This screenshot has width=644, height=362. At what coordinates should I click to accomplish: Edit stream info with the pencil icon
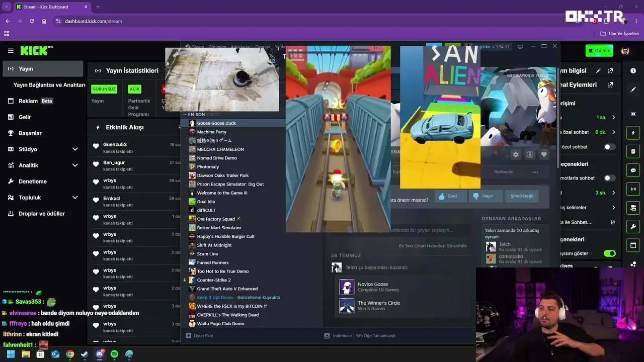(598, 71)
